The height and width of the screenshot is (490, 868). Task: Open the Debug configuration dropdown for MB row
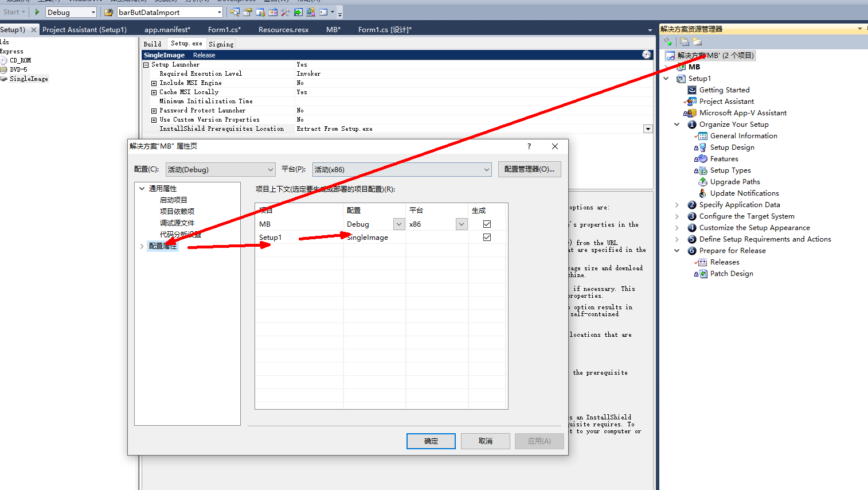[x=399, y=224]
